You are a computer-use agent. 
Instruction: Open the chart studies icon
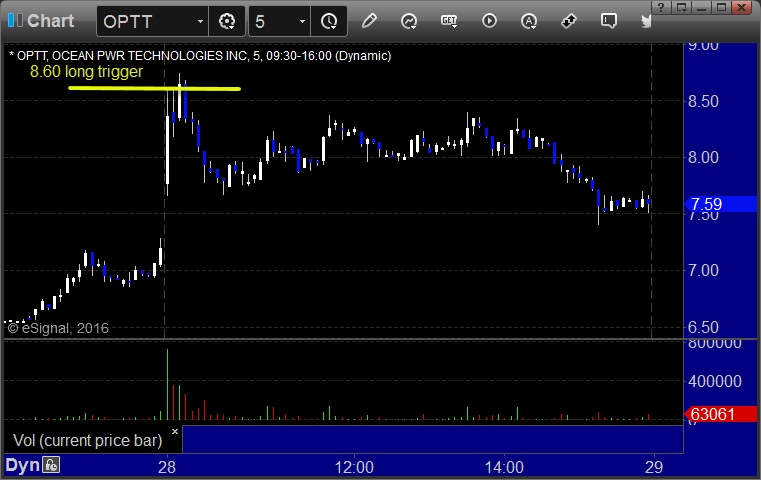tap(409, 21)
